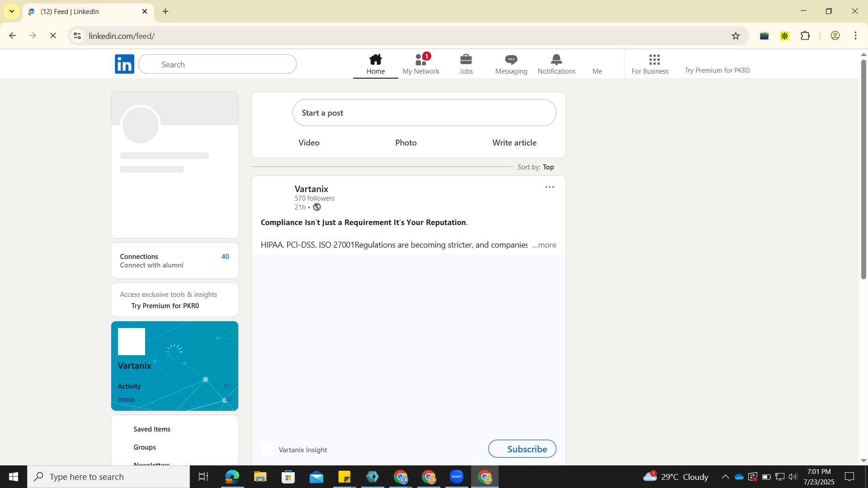Screen dimensions: 868x488
Task: Open Notifications bell tab
Action: click(557, 64)
